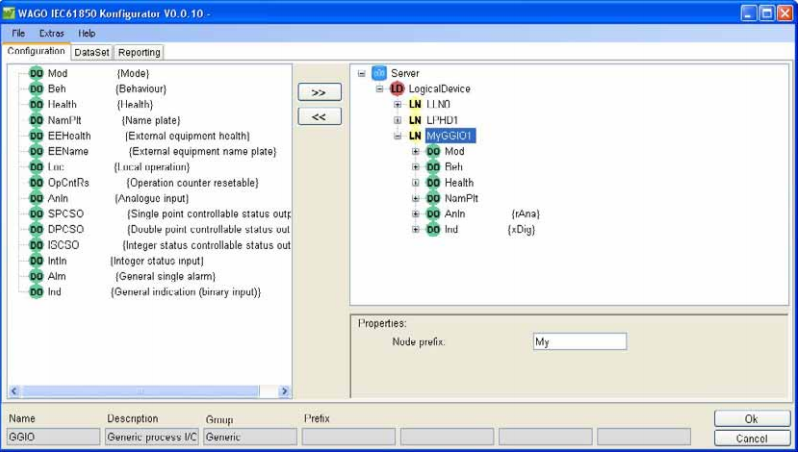Click the WAGO application icon in title bar
This screenshot has width=798, height=453.
pos(9,13)
